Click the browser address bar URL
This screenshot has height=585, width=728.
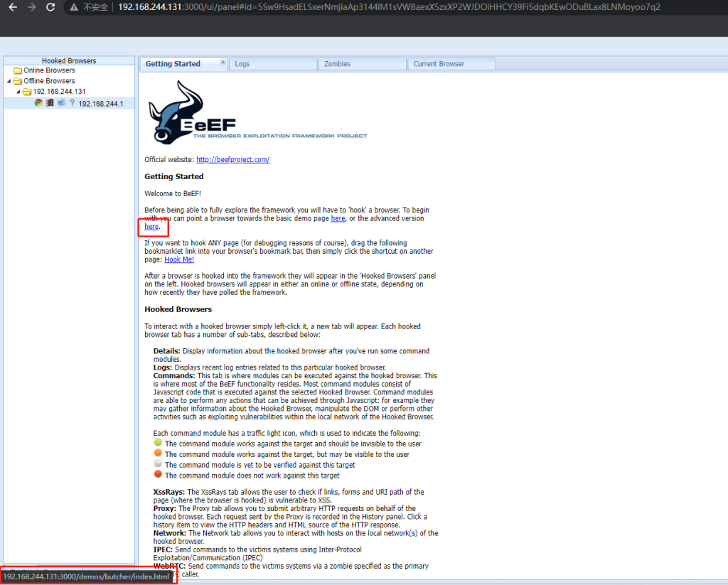click(x=389, y=7)
